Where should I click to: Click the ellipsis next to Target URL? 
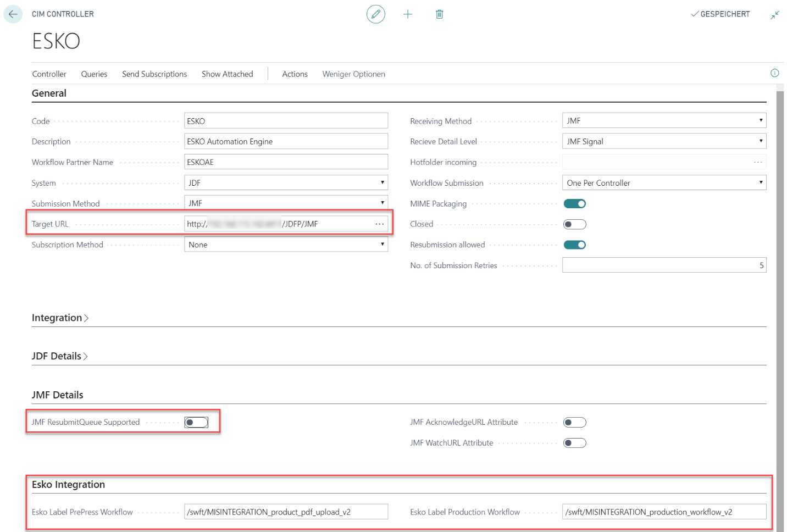click(x=379, y=224)
